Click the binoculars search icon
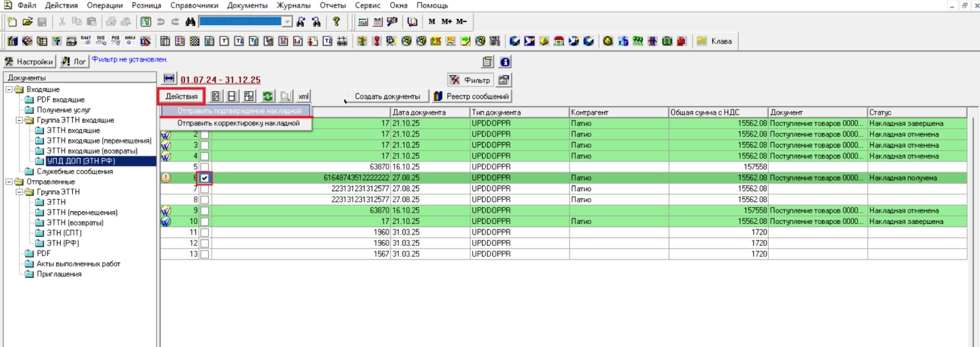The height and width of the screenshot is (347, 980). (x=190, y=22)
